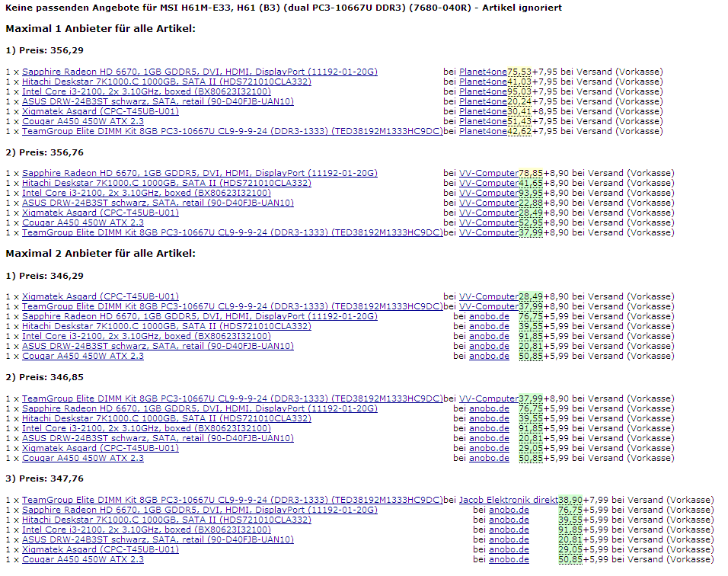Screen dimensions: 728x576
Task: Click the '1) Preis: 346,29' heading
Action: click(45, 276)
